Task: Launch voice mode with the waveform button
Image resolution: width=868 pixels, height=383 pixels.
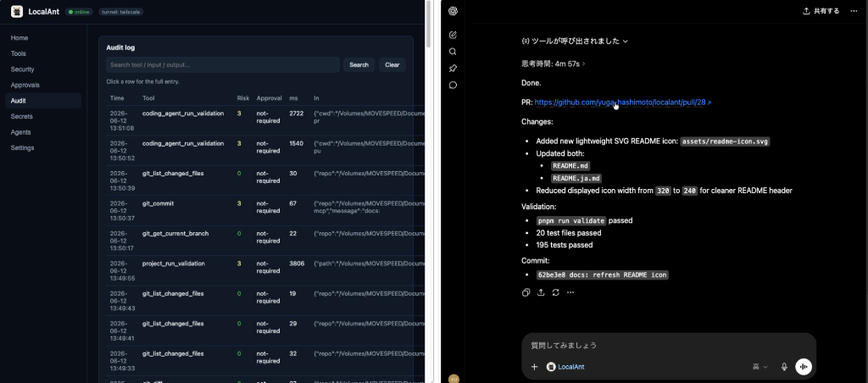Action: [804, 366]
